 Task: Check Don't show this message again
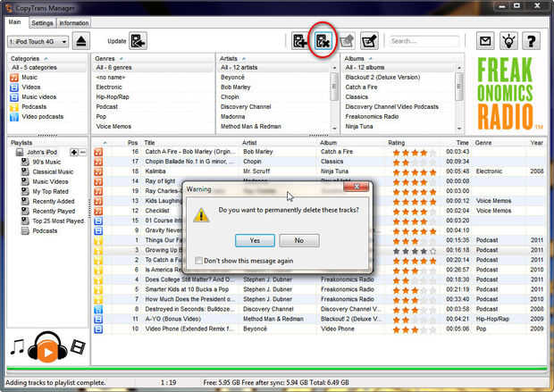tap(198, 261)
